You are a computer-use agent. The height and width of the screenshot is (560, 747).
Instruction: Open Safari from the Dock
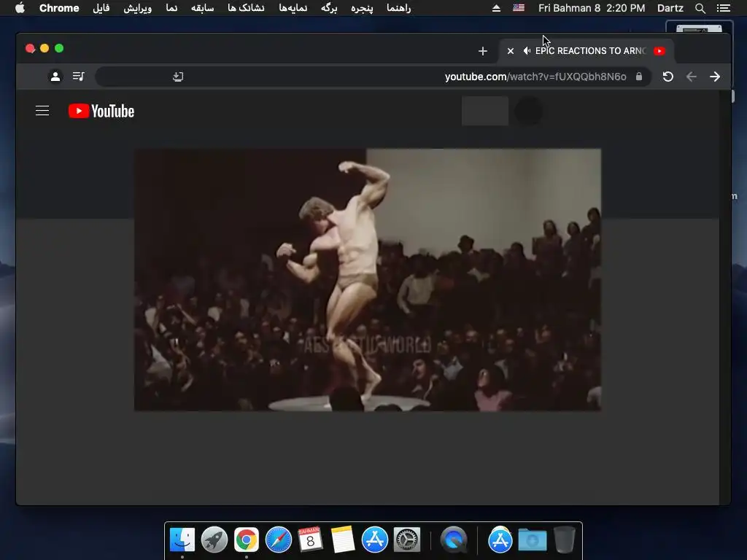pos(278,540)
